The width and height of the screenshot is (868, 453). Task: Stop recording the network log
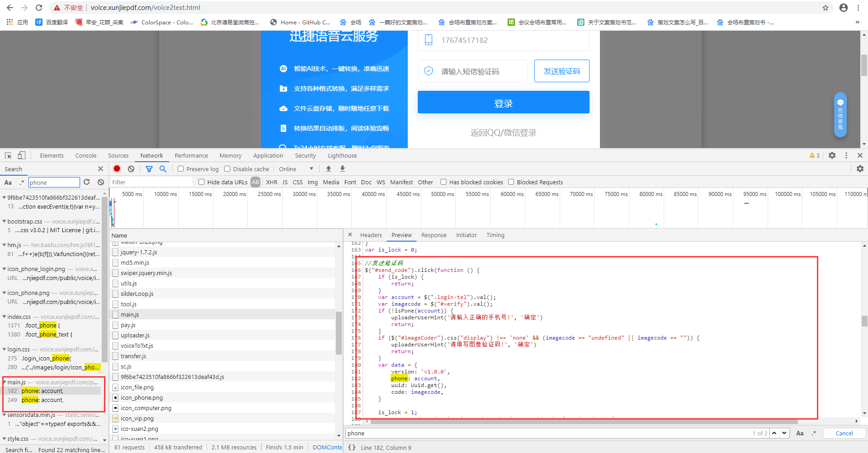[117, 168]
